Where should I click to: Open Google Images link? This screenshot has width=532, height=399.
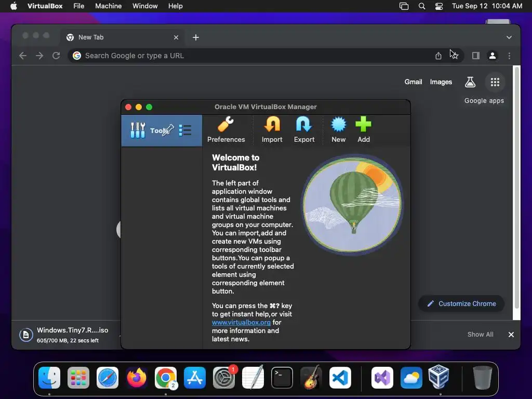click(x=441, y=82)
